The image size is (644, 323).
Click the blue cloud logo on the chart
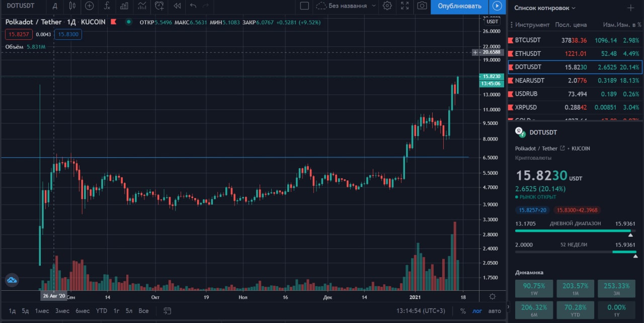point(12,280)
